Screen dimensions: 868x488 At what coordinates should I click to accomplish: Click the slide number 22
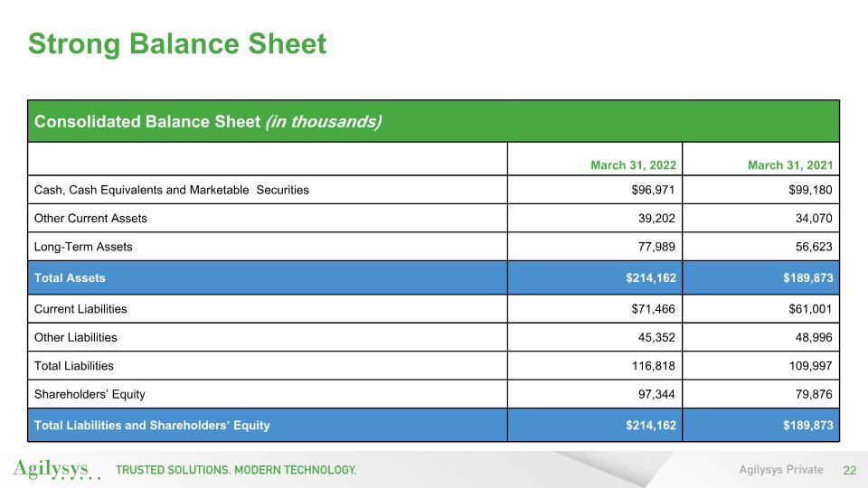[849, 470]
